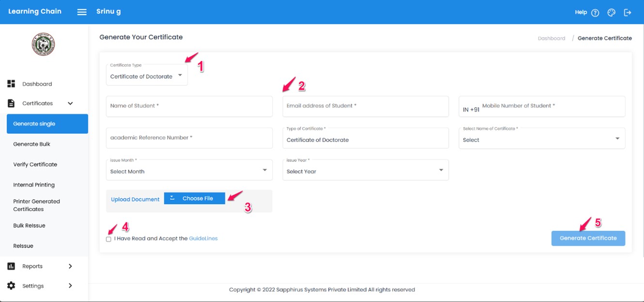Click the logout icon
This screenshot has height=302, width=644.
click(628, 13)
